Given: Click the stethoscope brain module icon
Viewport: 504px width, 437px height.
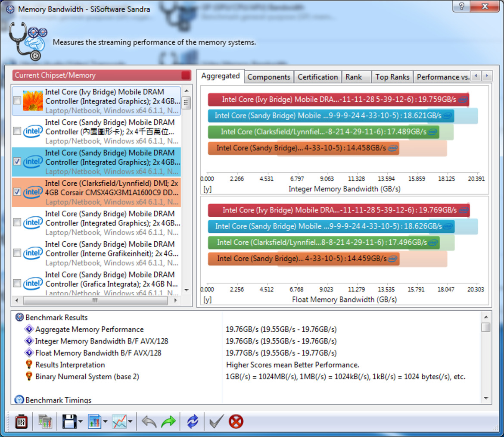Looking at the screenshot, I should point(28,41).
